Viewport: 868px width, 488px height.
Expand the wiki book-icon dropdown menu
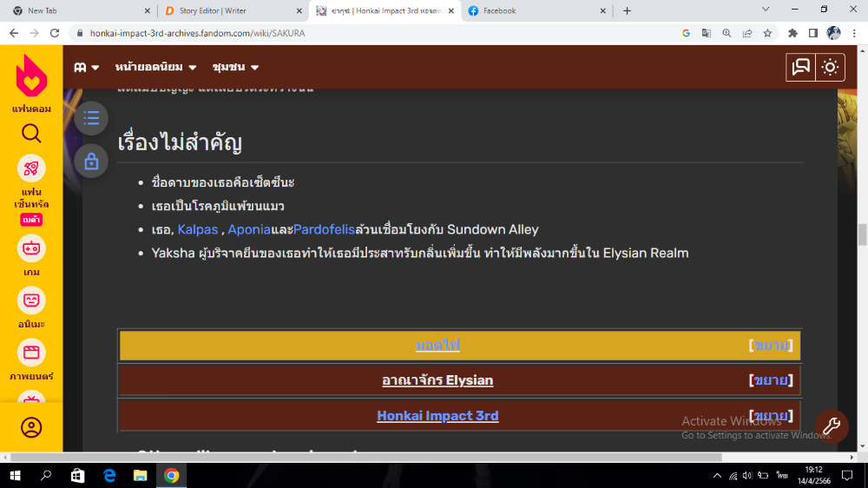pos(86,67)
